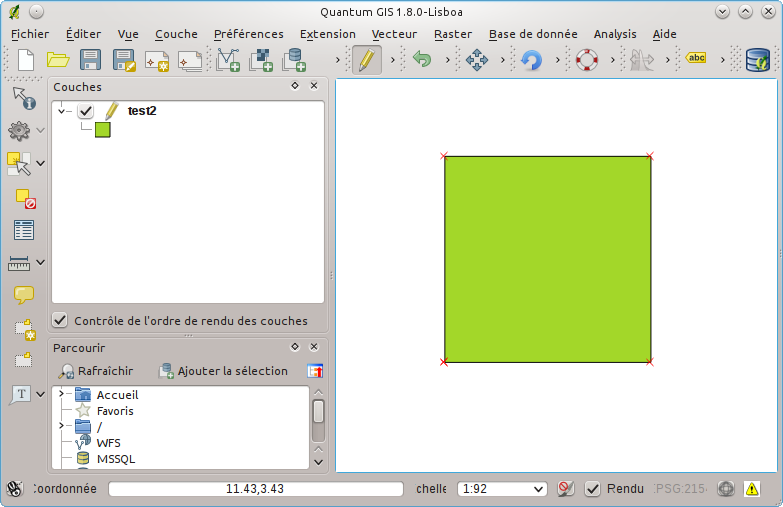Click the Refresh map icon
This screenshot has width=783, height=507.
[x=532, y=60]
